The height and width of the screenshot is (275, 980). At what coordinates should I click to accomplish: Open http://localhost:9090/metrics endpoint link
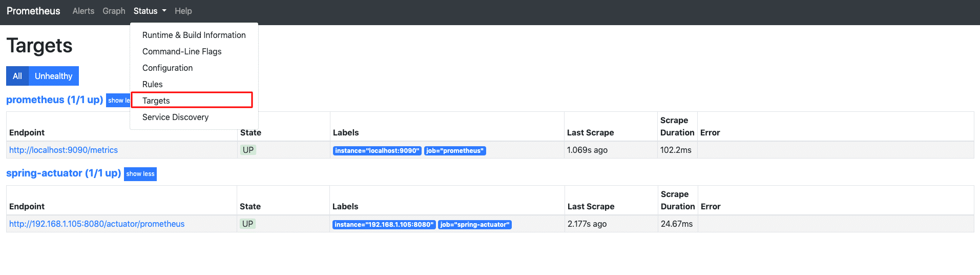[64, 150]
